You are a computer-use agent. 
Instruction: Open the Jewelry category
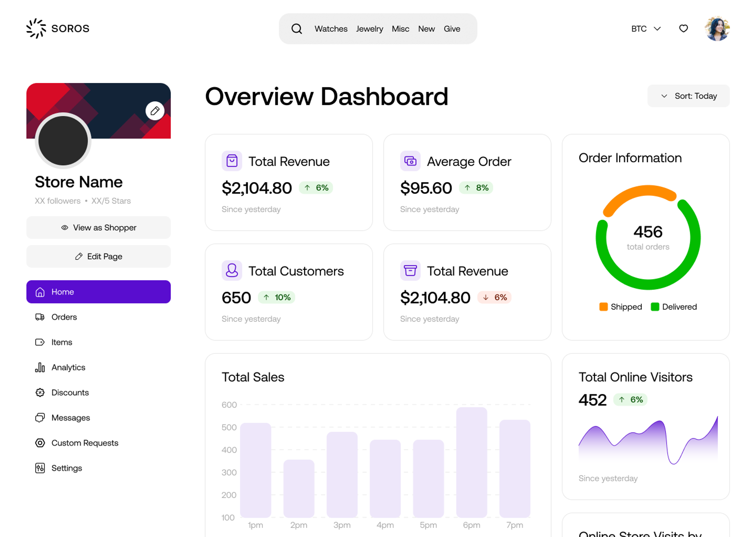coord(369,29)
